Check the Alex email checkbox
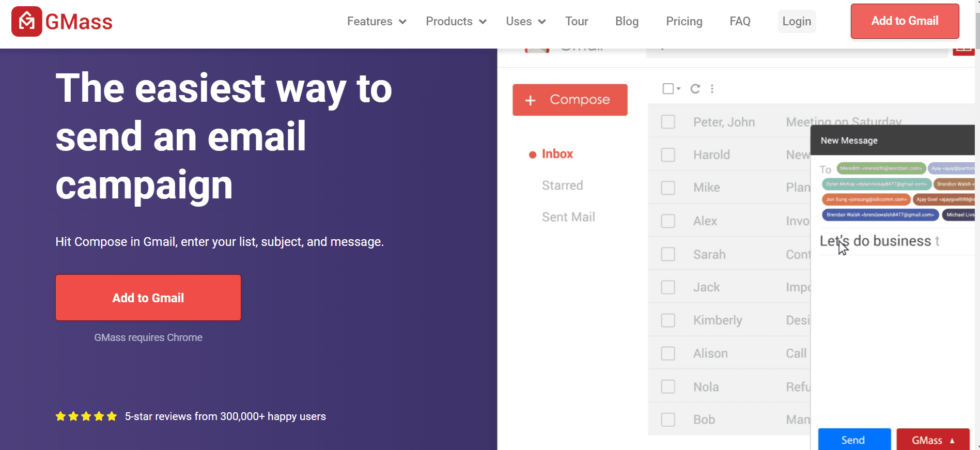 click(x=668, y=221)
